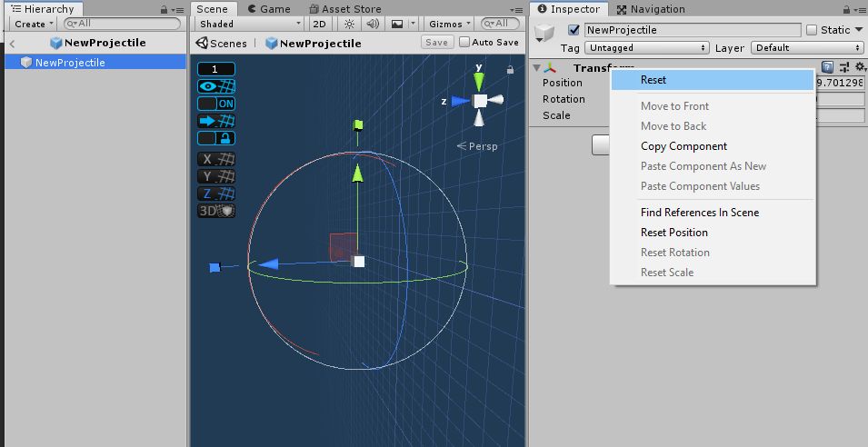Open the GameObject icon picker dropdown
868x447 pixels.
544,34
